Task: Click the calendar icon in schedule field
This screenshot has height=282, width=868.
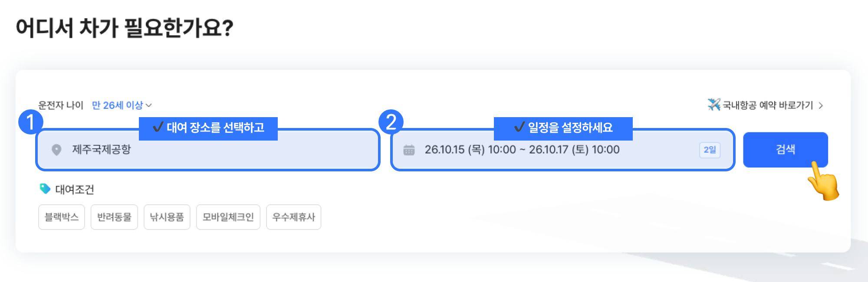Action: pyautogui.click(x=409, y=150)
